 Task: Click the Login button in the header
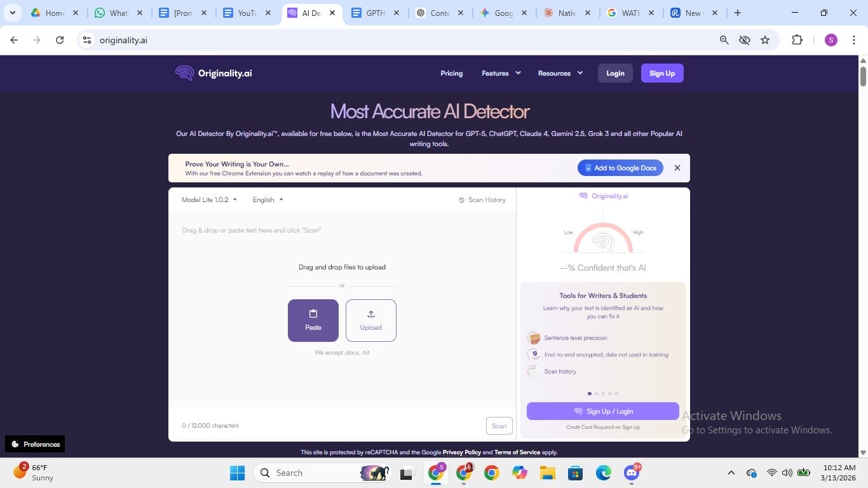point(615,73)
